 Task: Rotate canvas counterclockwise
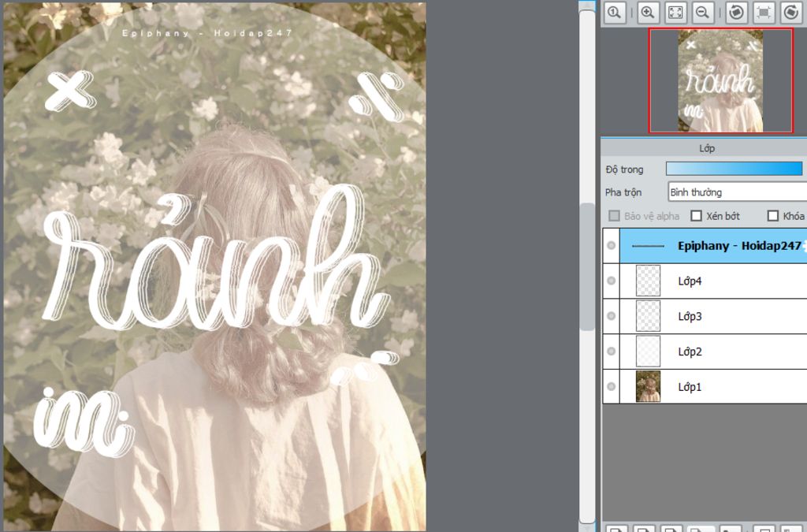point(737,12)
